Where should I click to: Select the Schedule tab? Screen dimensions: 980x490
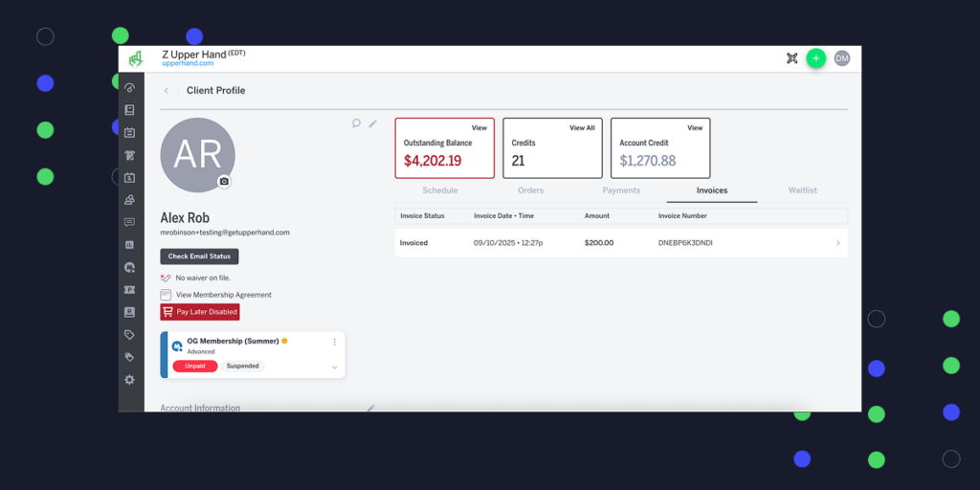tap(439, 190)
